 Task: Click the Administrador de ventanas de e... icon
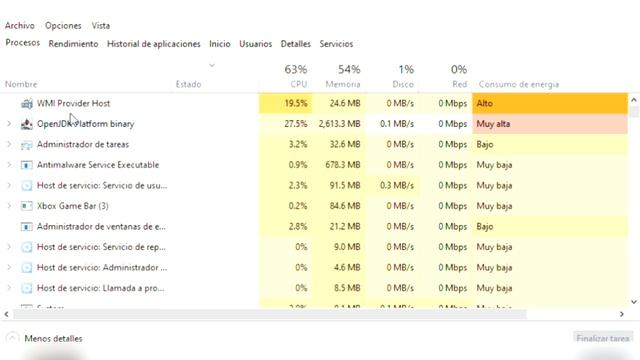pyautogui.click(x=27, y=227)
